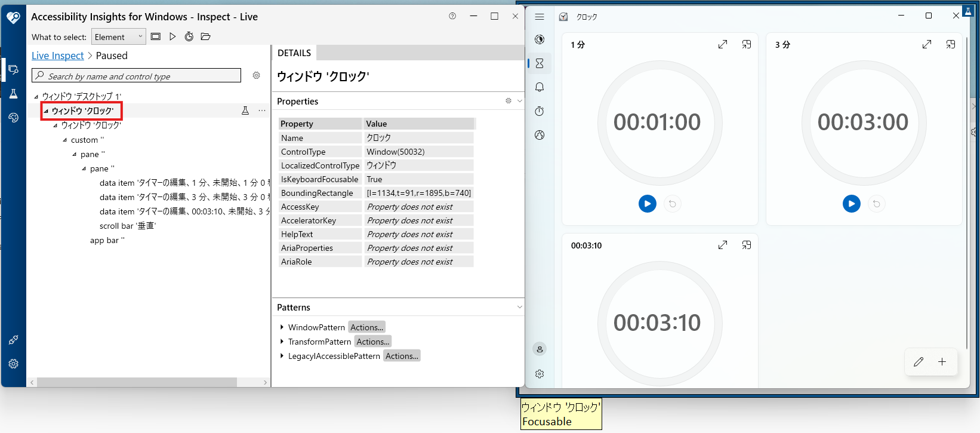Select app bar '' tree item
Viewport: 980px width, 433px height.
[107, 240]
